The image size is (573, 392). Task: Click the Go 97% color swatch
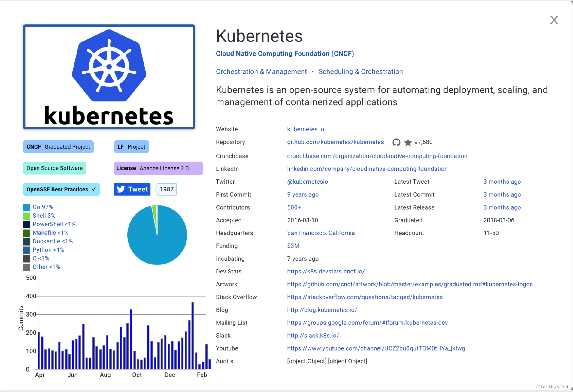pyautogui.click(x=26, y=207)
